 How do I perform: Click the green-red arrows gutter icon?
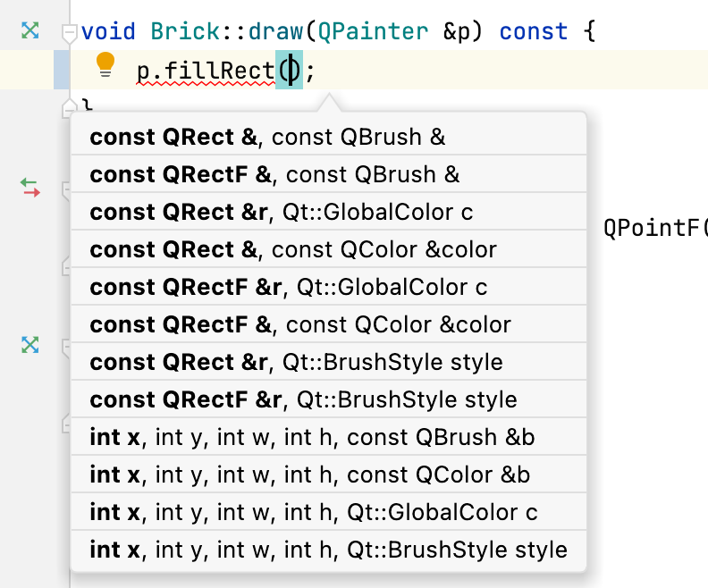pos(29,188)
